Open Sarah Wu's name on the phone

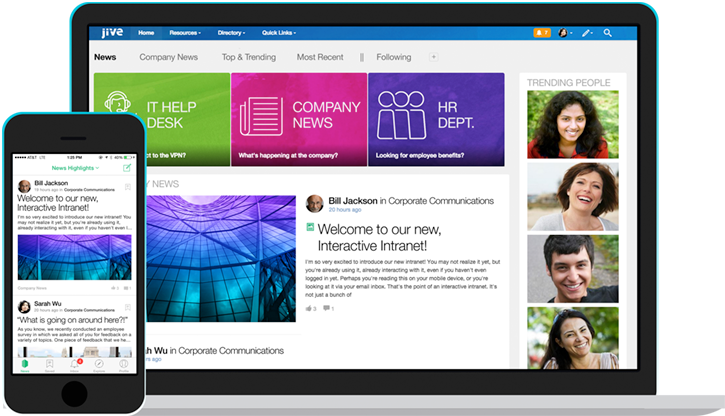pos(48,304)
